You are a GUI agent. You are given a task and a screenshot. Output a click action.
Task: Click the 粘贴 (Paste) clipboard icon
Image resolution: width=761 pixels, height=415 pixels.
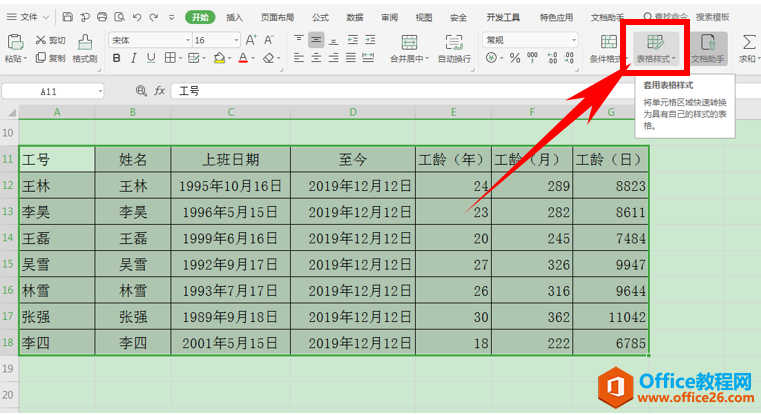(15, 42)
